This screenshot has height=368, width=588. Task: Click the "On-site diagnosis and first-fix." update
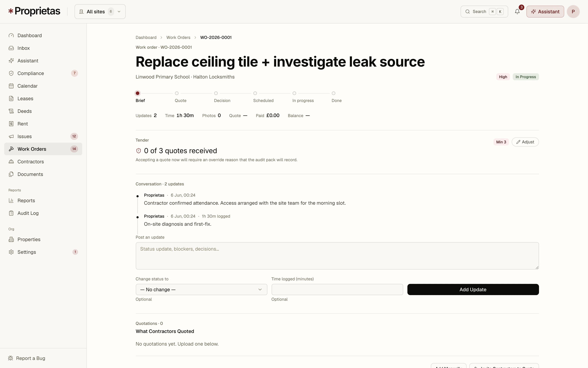point(178,224)
